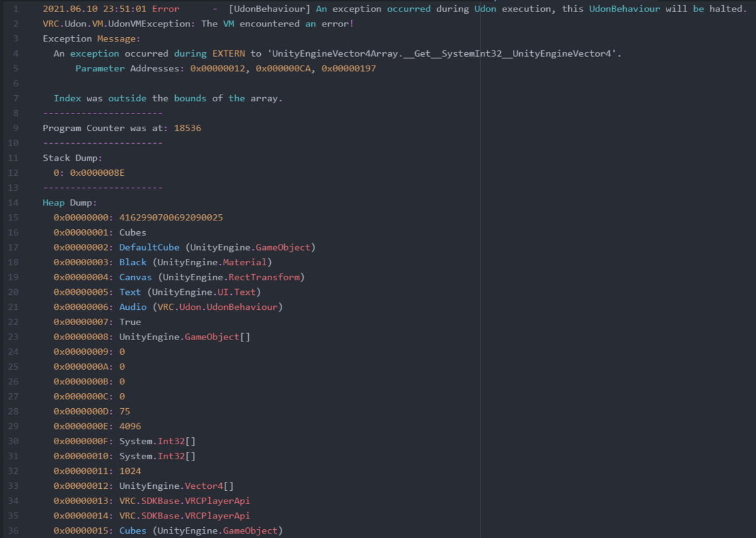Image resolution: width=756 pixels, height=538 pixels.
Task: Click 'UnityEngine.GameObject[]' at address 0x00000008
Action: pos(185,337)
